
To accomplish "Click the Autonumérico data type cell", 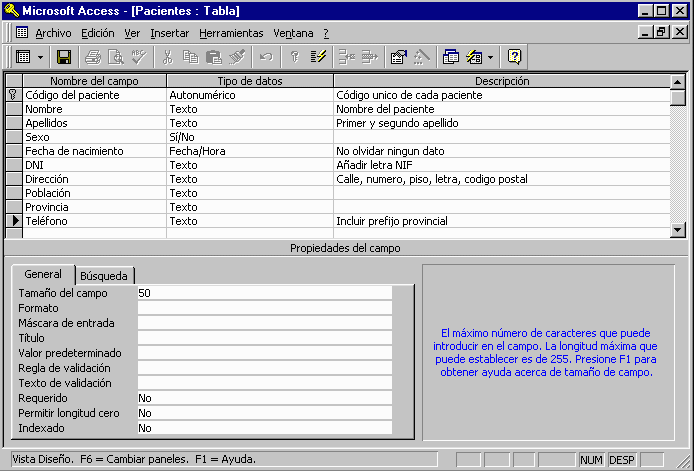I will (250, 95).
